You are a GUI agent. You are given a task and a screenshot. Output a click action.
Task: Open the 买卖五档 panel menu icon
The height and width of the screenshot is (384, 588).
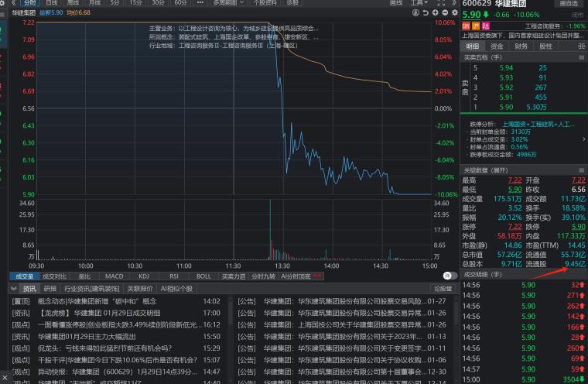[581, 57]
